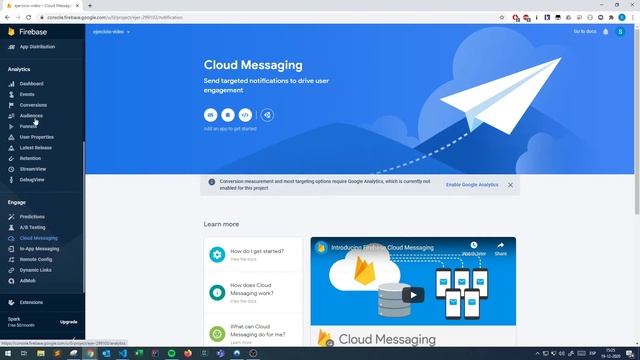Open Visual Studio Code from taskbar
The image size is (640, 360).
[122, 353]
